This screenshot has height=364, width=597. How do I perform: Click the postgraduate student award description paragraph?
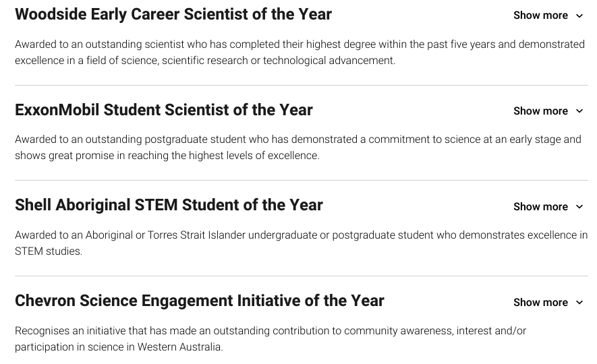point(297,148)
